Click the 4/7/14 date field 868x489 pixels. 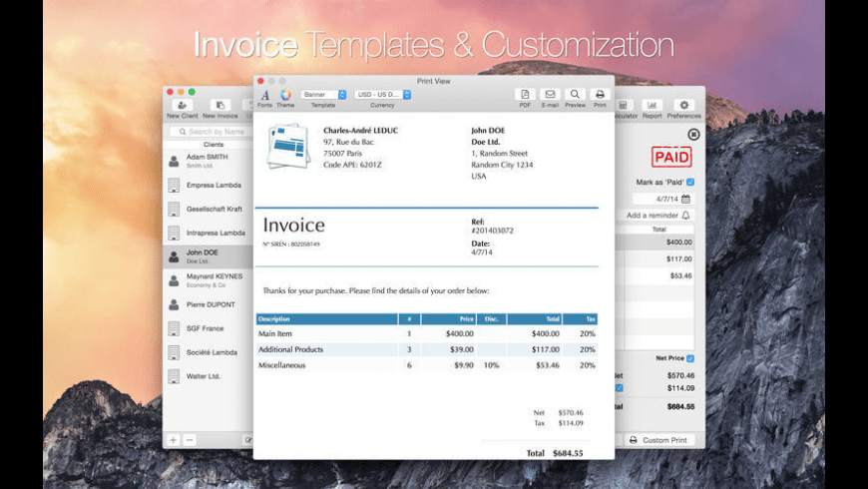(x=662, y=199)
